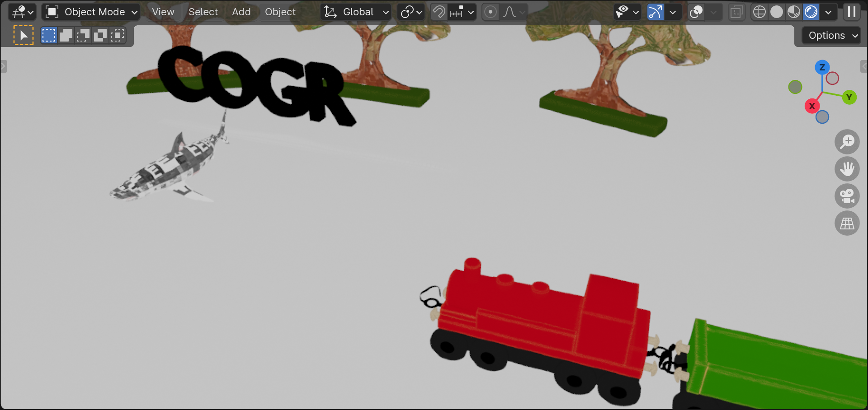Toggle the camera view
Viewport: 868px width, 410px height.
coord(847,196)
